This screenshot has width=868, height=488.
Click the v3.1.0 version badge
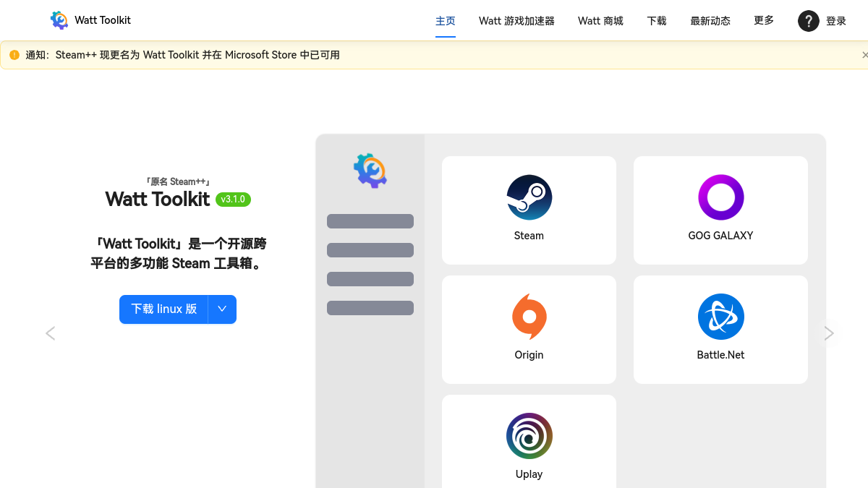233,200
